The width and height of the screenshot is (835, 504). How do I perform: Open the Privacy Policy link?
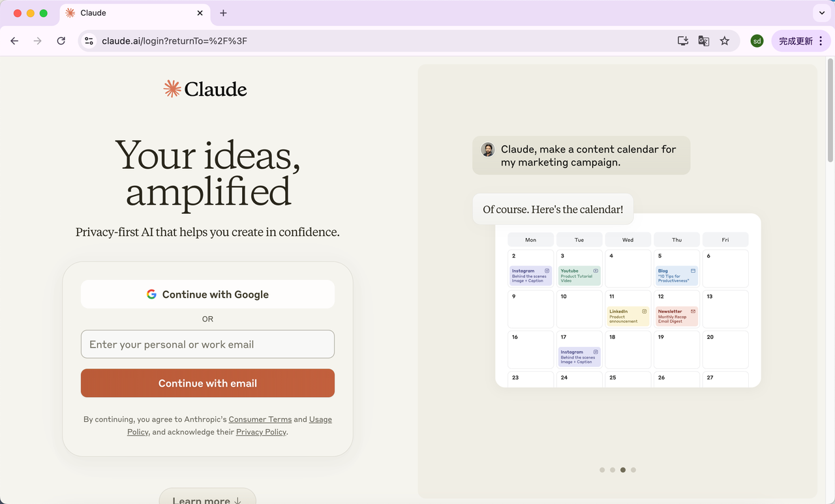pyautogui.click(x=261, y=432)
